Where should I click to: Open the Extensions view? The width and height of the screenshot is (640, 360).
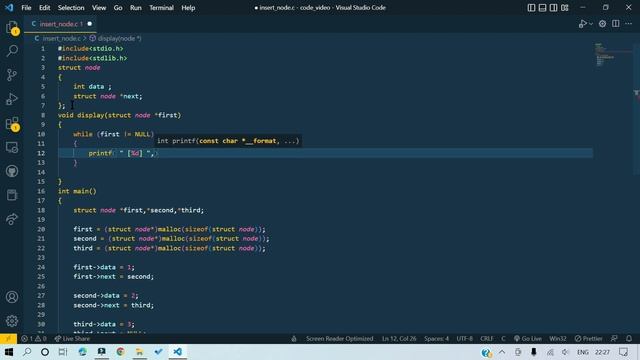tap(12, 123)
